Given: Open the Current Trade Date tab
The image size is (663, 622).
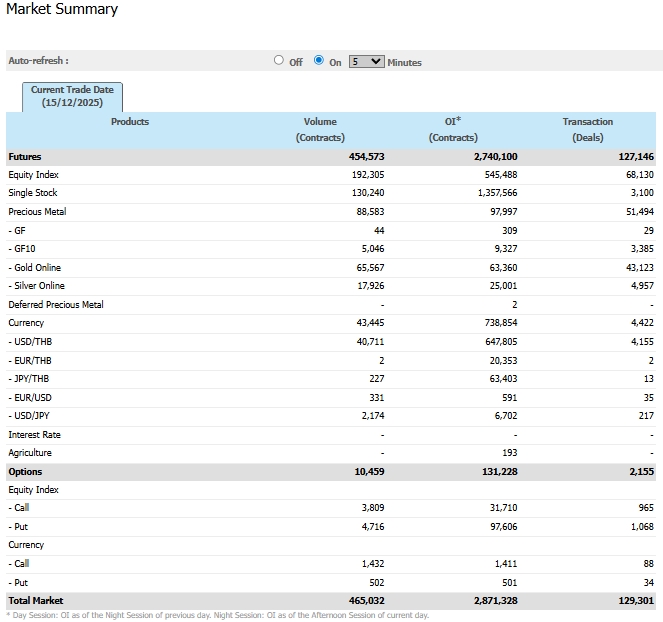Looking at the screenshot, I should click(x=73, y=96).
